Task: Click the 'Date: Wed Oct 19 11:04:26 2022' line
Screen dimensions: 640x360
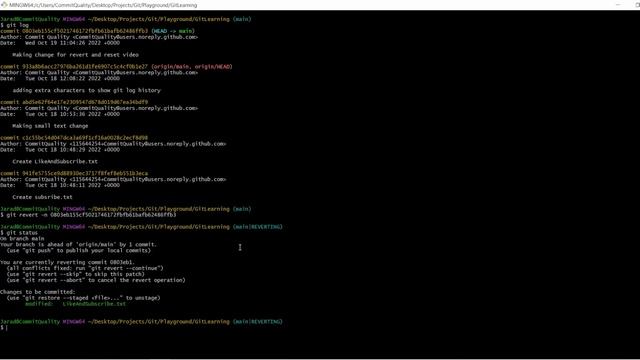Action: [x=60, y=43]
